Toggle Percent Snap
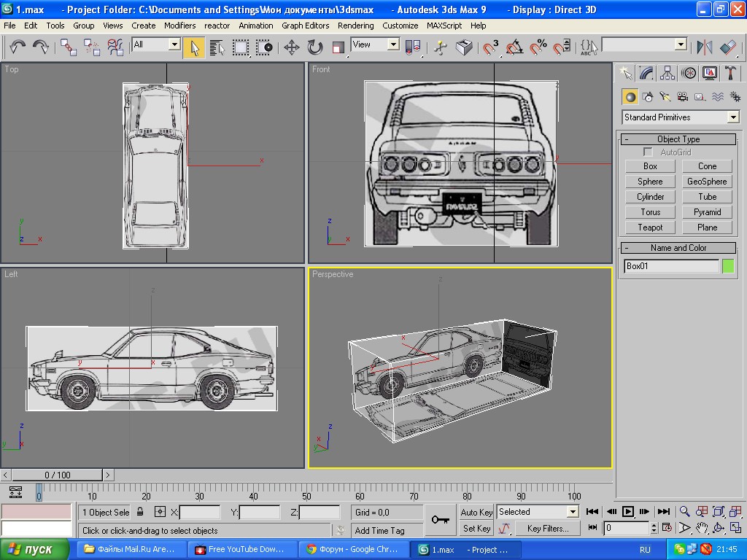The image size is (747, 560). (x=538, y=47)
